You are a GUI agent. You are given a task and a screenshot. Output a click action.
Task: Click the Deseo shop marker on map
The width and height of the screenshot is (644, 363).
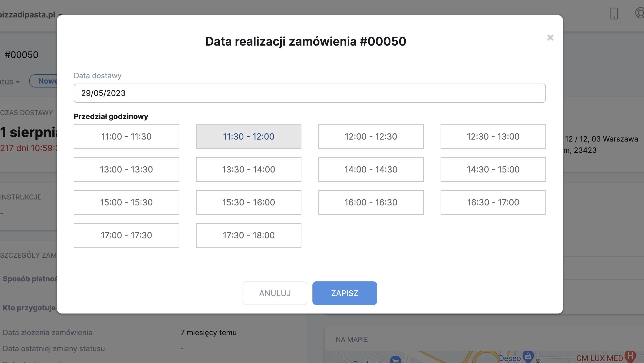click(x=528, y=356)
